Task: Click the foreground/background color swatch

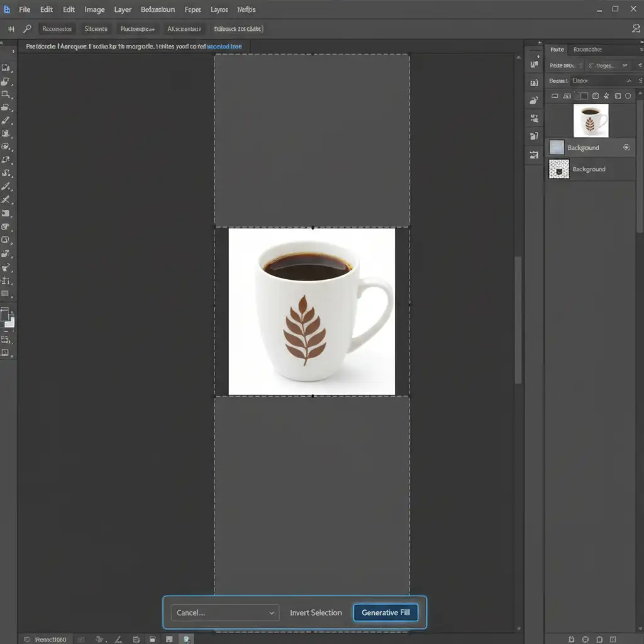Action: click(x=7, y=316)
